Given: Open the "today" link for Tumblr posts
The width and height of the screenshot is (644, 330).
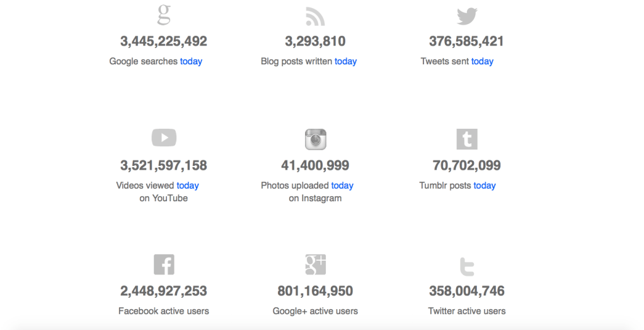Looking at the screenshot, I should click(485, 186).
